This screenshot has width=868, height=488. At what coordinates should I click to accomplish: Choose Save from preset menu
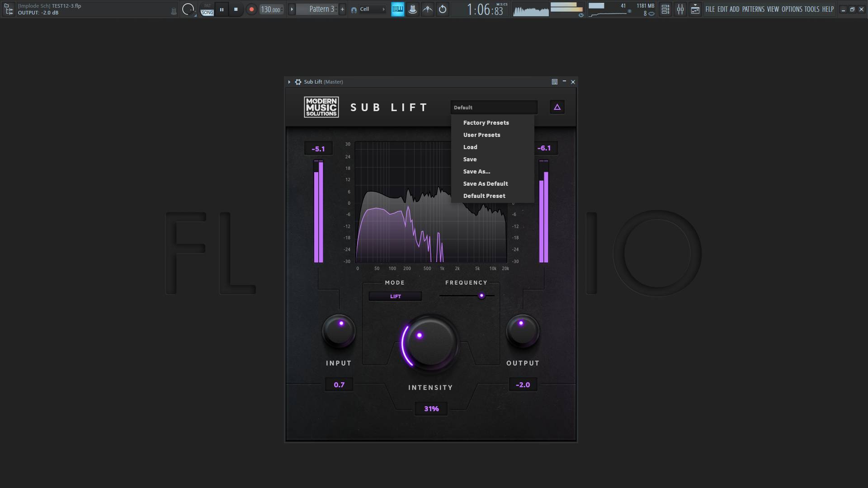(492, 159)
